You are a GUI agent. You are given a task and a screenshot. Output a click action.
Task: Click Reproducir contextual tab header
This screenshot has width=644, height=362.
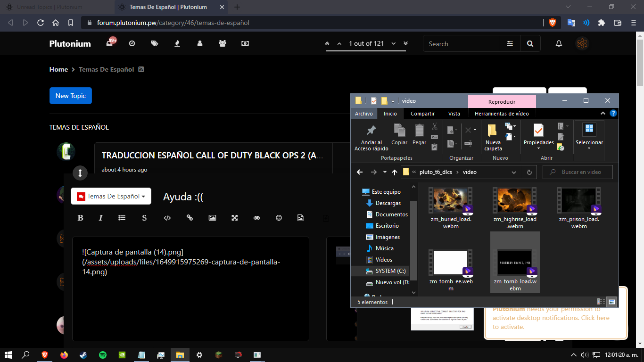pos(502,101)
